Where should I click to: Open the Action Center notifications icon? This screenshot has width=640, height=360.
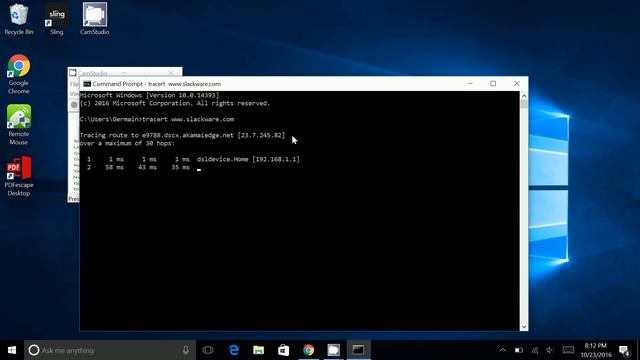coord(624,350)
